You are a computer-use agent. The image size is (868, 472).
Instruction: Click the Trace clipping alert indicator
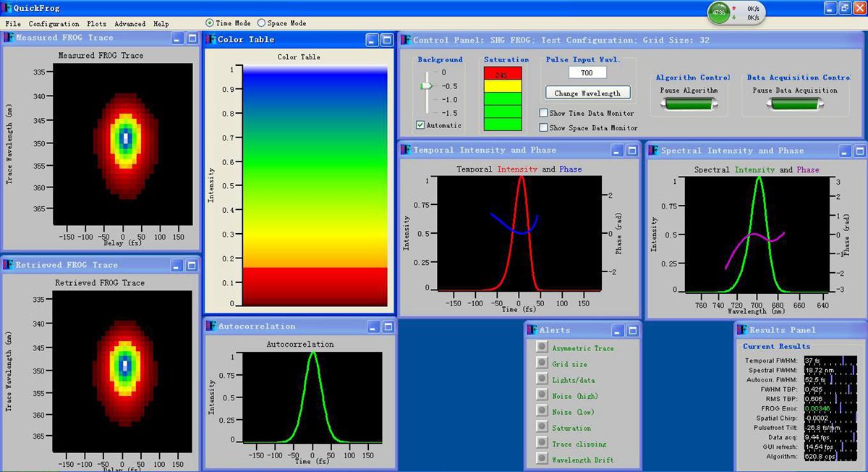coord(541,442)
